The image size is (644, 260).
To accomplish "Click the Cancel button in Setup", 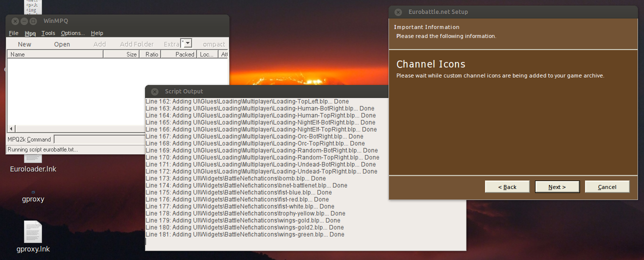I will tap(607, 187).
